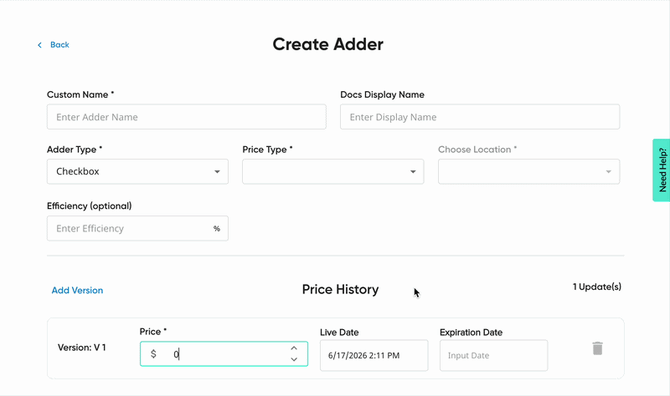Delete version V 1 with trash icon
This screenshot has width=670, height=396.
[597, 348]
